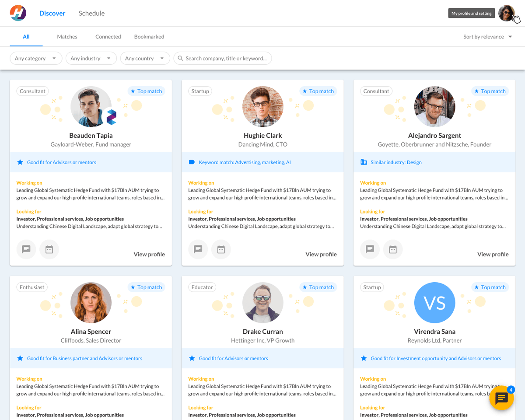
Task: Open the Any industry dropdown
Action: [91, 58]
